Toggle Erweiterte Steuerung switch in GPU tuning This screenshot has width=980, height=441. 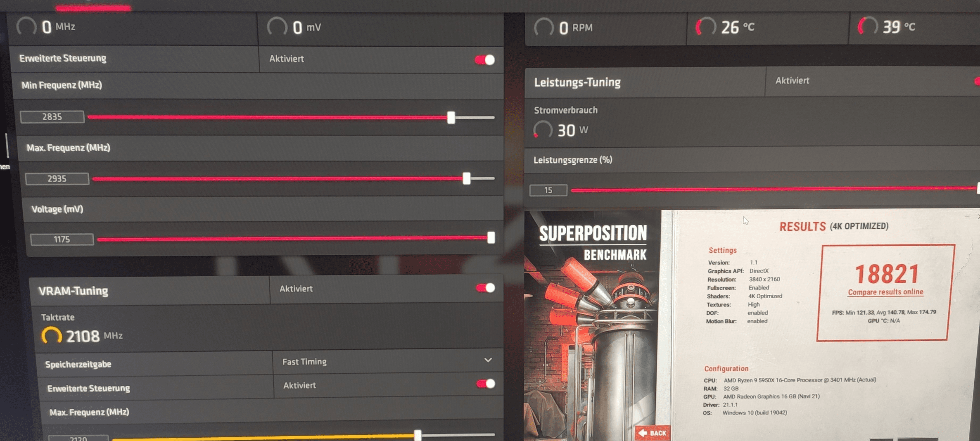coord(485,60)
